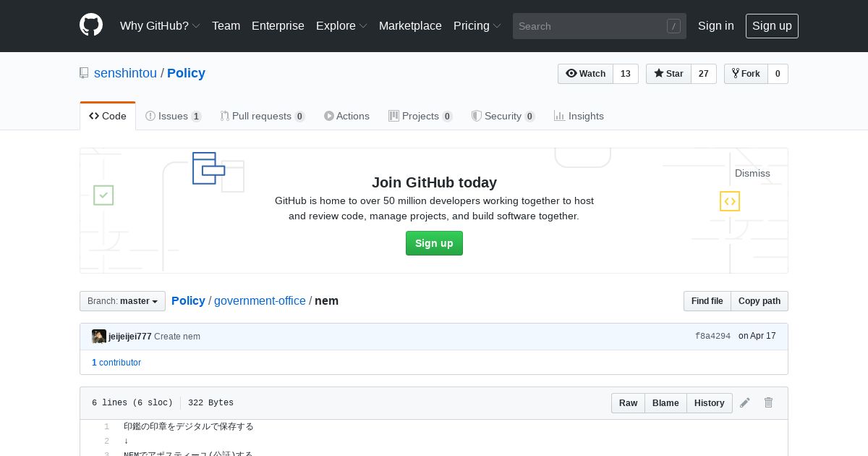Star this repository
868x456 pixels.
click(x=668, y=74)
